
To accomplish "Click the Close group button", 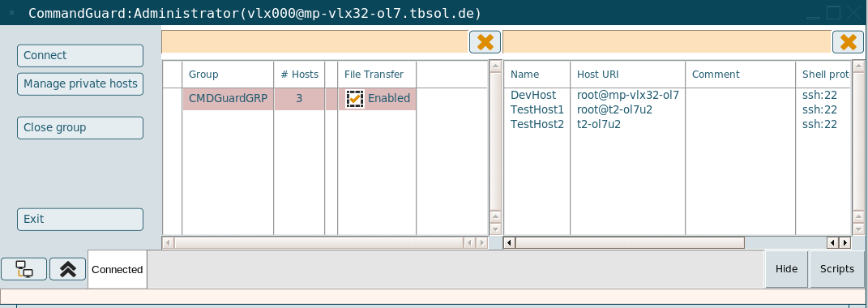I will (80, 127).
